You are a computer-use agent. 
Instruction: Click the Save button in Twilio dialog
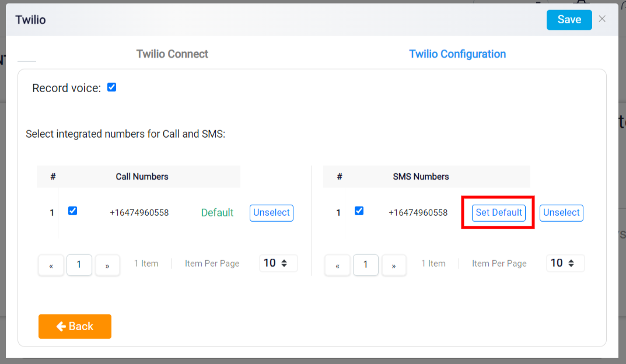[569, 20]
